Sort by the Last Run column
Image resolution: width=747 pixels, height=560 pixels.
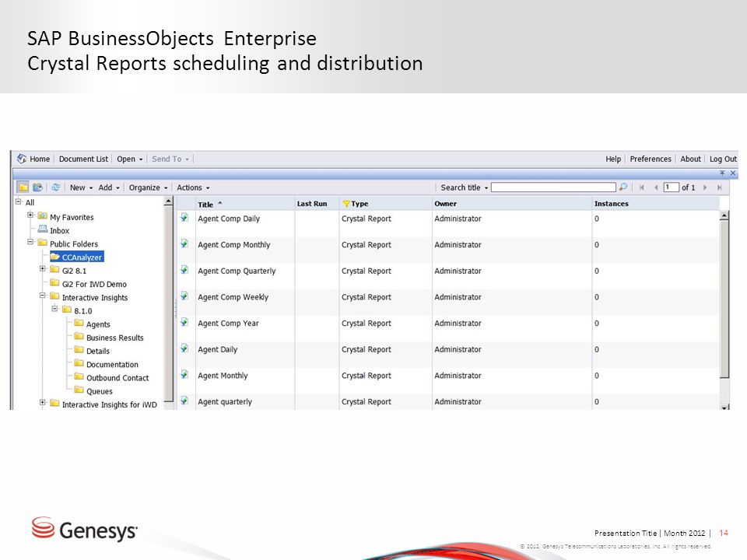click(312, 204)
